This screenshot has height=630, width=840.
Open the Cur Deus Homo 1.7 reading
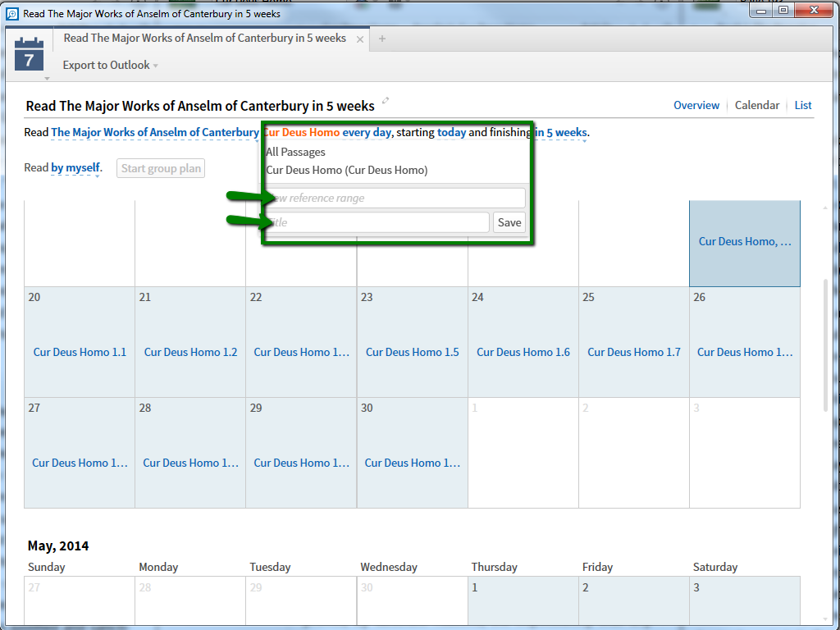[x=634, y=352]
